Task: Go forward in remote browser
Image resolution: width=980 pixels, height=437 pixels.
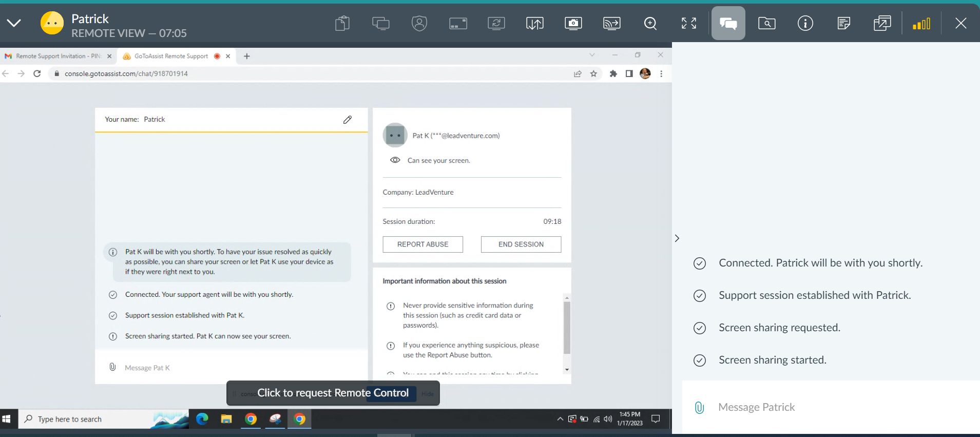Action: pyautogui.click(x=21, y=73)
